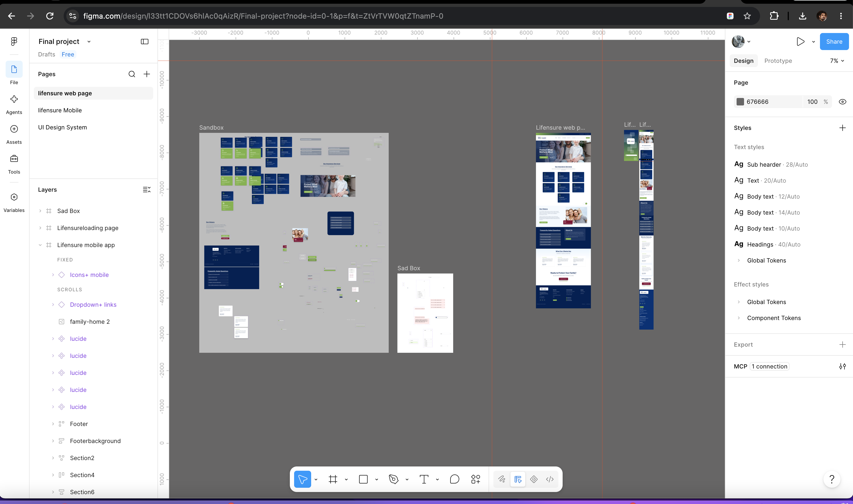Activate the Draw mode icon
This screenshot has width=853, height=504.
point(501,479)
